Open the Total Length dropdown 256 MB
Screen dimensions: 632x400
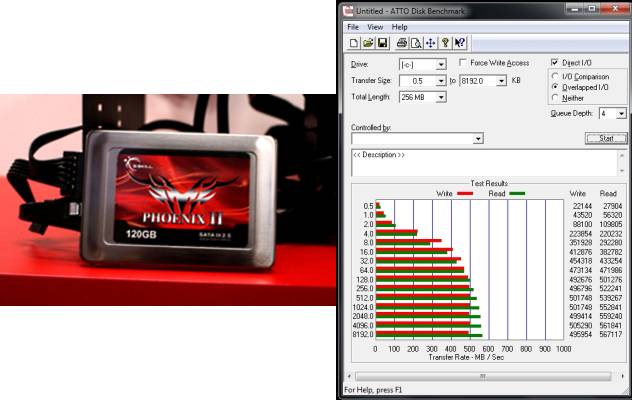pyautogui.click(x=441, y=97)
